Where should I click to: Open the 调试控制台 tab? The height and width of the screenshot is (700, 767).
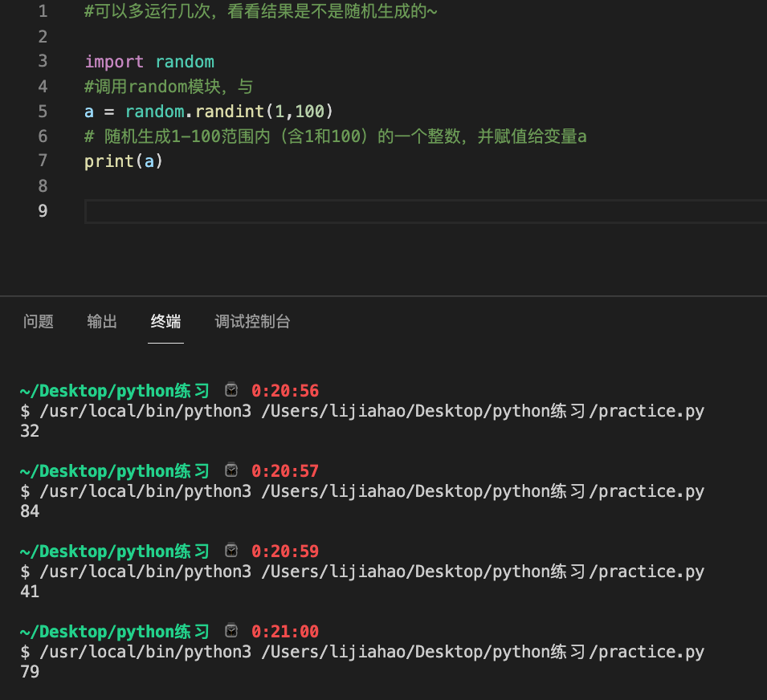click(252, 322)
